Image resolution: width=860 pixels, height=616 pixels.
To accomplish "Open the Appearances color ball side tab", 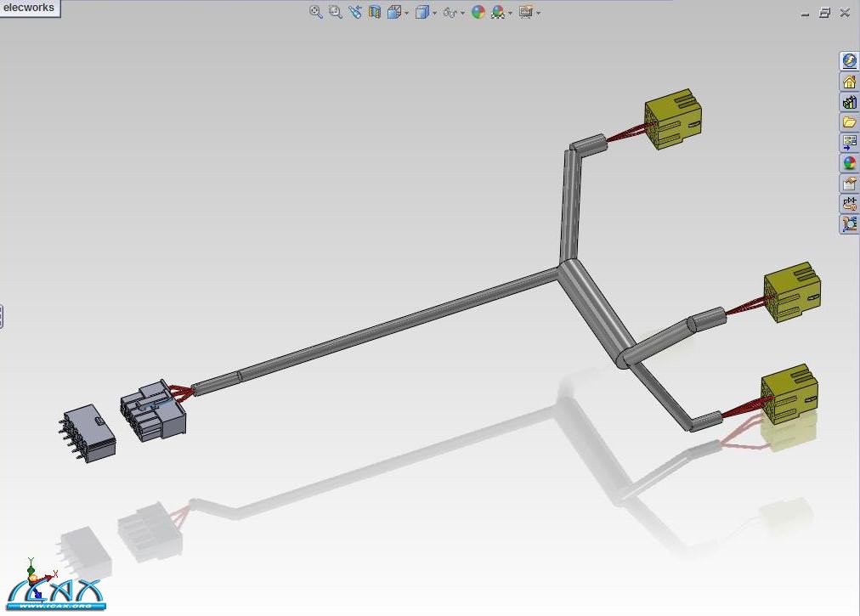I will tap(849, 163).
